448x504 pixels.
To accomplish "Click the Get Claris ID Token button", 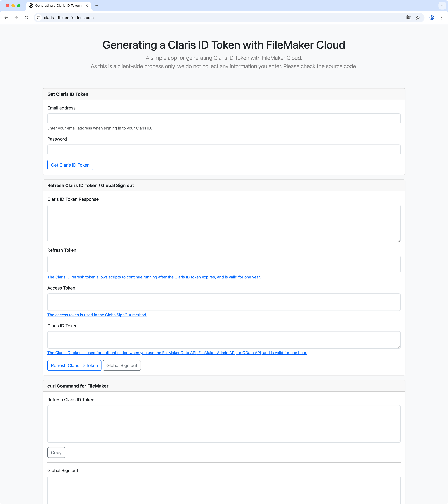I will click(x=70, y=165).
